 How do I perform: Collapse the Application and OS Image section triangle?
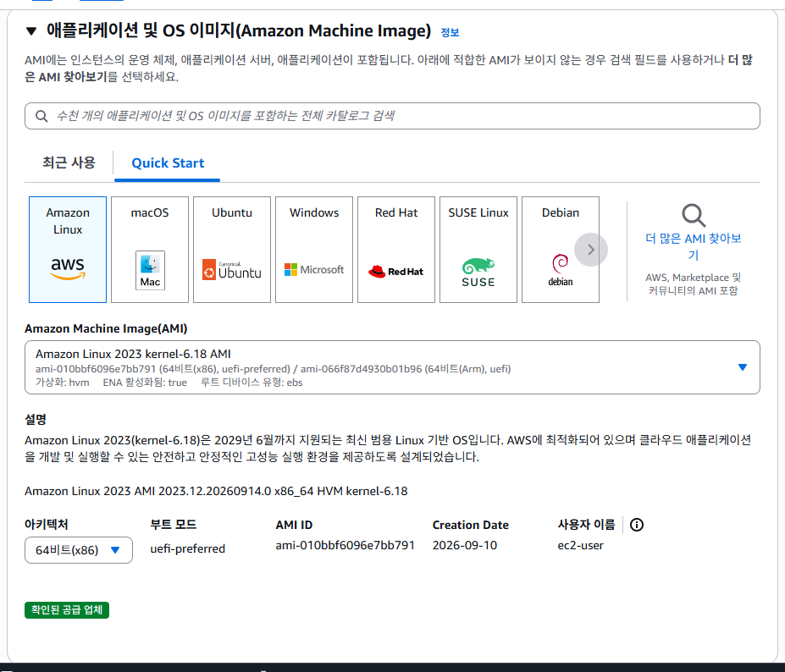[x=31, y=31]
